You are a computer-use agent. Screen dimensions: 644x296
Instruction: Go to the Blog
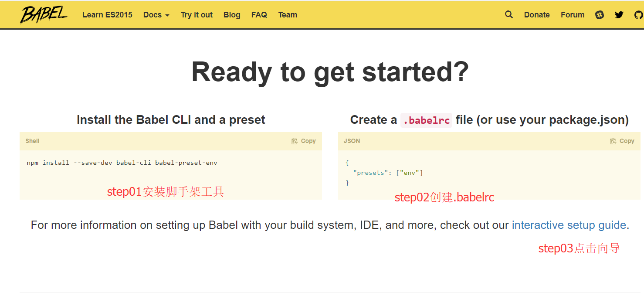(x=232, y=15)
